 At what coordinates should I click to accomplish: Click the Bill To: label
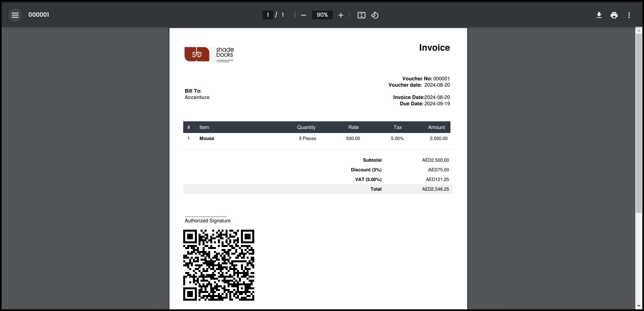click(x=193, y=91)
